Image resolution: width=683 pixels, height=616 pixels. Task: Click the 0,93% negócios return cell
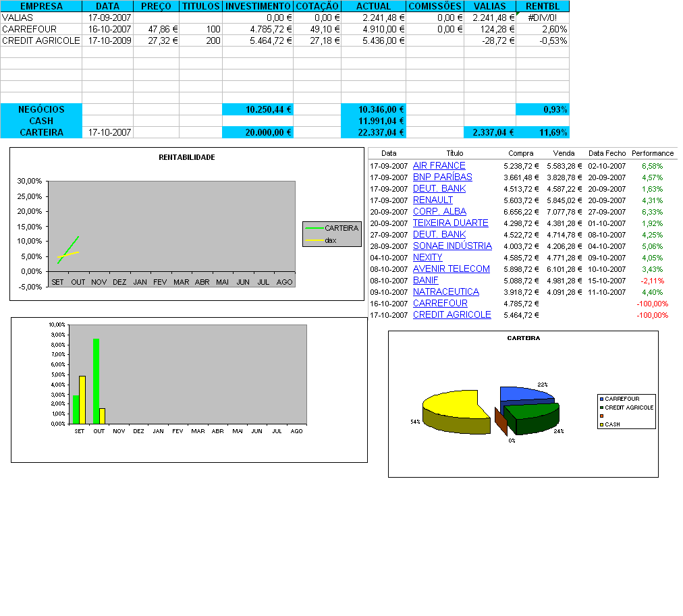(x=543, y=109)
